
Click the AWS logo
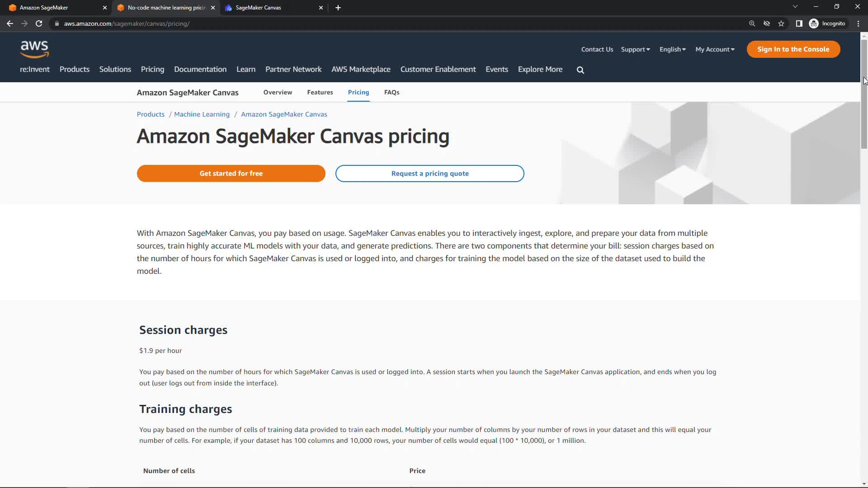click(x=34, y=49)
